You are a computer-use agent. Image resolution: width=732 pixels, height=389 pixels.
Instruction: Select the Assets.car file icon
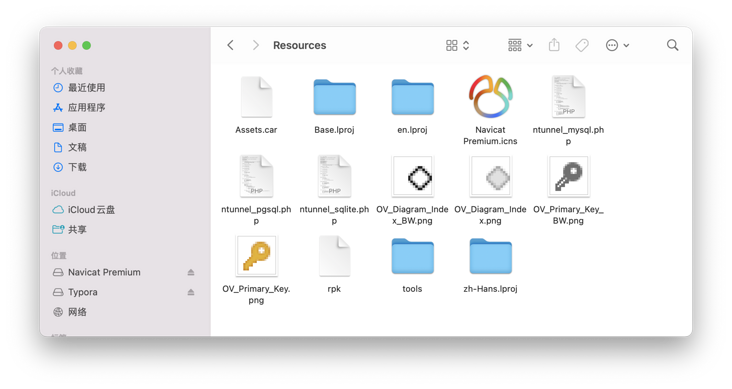pyautogui.click(x=256, y=97)
